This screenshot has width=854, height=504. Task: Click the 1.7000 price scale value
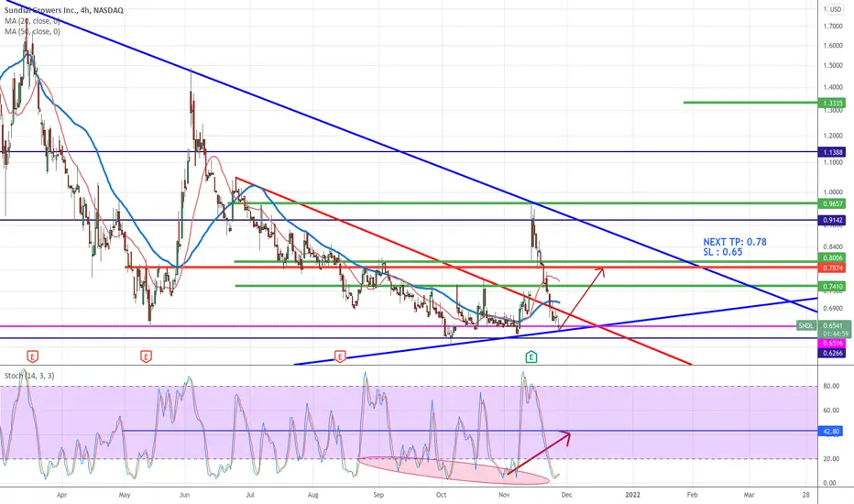pyautogui.click(x=833, y=27)
